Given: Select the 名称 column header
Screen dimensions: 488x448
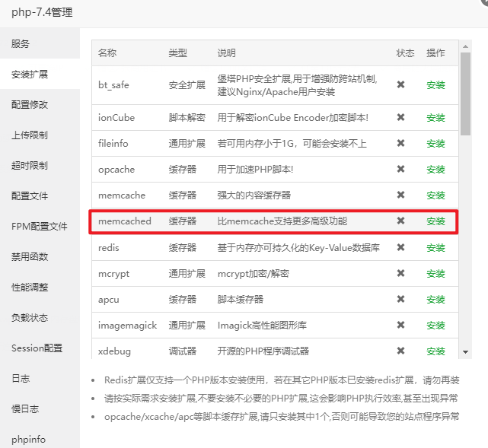Looking at the screenshot, I should click(107, 52).
